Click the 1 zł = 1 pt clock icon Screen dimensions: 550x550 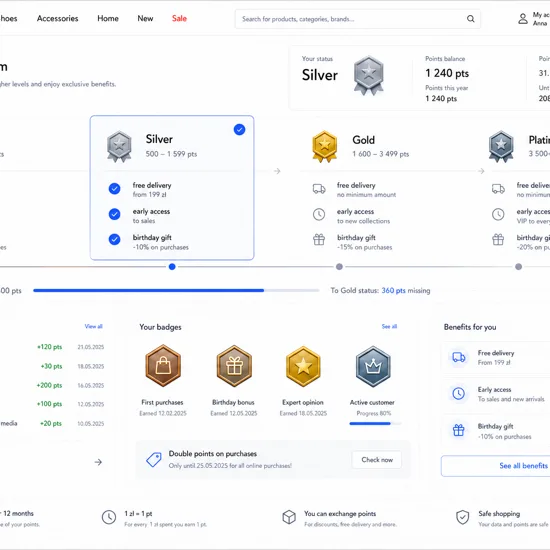click(x=109, y=517)
